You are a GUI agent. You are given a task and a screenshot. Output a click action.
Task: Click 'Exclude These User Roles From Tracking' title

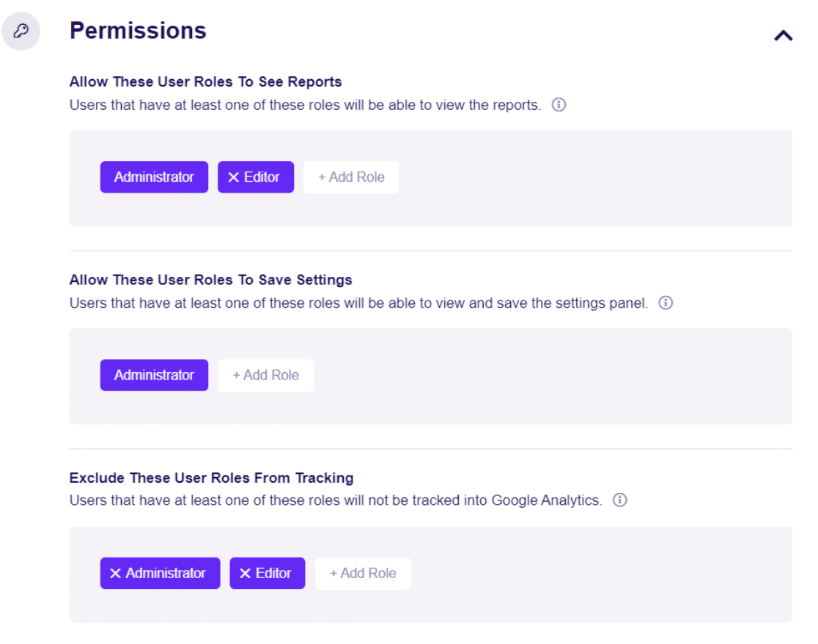212,478
